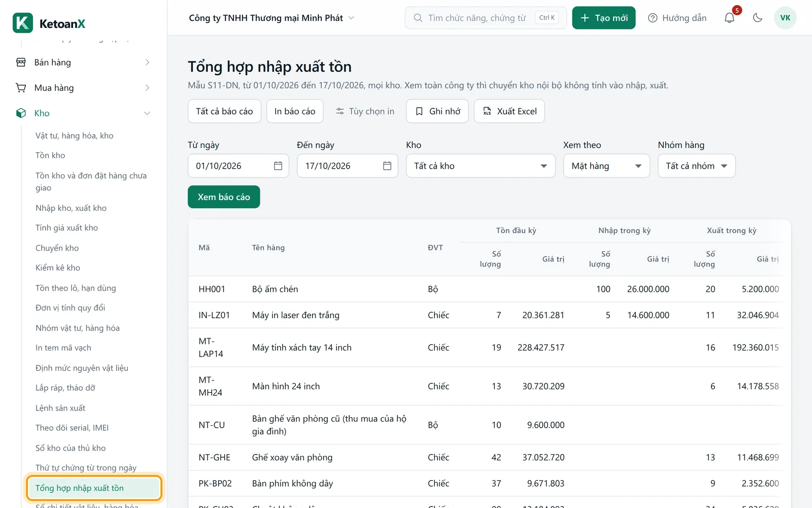
Task: Click In báo cáo button
Action: coord(295,111)
